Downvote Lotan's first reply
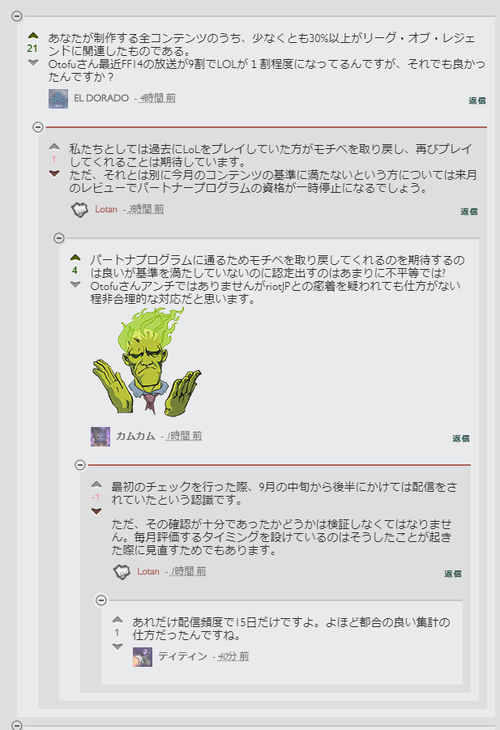Image resolution: width=500 pixels, height=730 pixels. (x=54, y=174)
